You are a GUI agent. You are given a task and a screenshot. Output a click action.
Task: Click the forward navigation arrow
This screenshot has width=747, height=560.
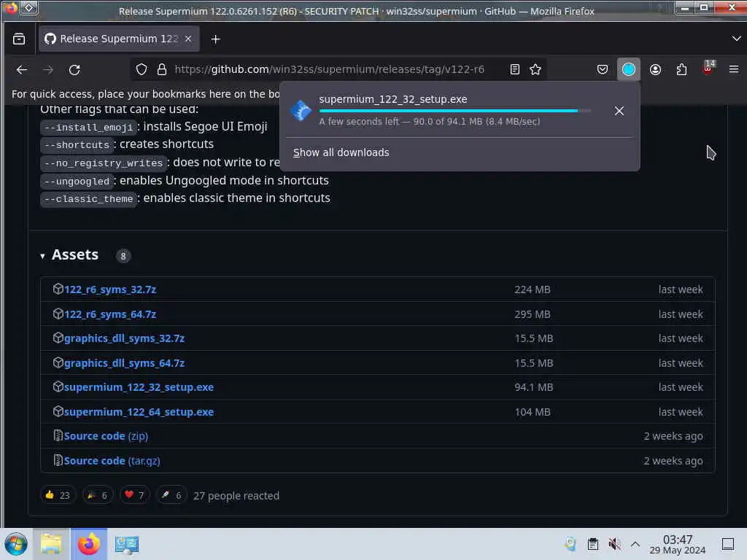(48, 69)
